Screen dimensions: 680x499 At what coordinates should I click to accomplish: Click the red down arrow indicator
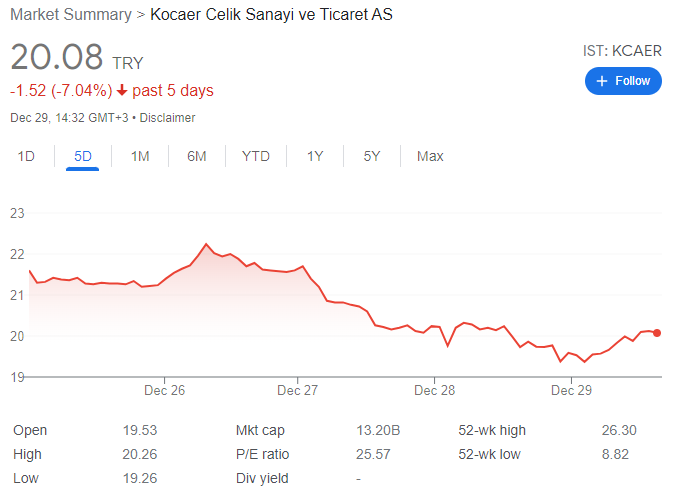tap(122, 90)
